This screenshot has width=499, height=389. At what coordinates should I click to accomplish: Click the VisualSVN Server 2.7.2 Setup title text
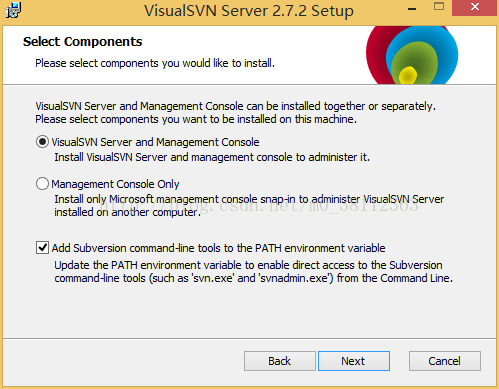point(249,11)
